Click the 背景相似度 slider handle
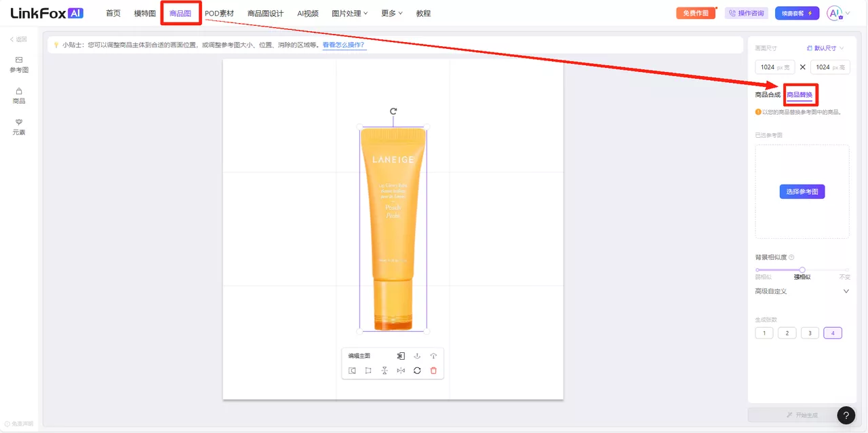Viewport: 868px width, 433px height. pos(802,270)
